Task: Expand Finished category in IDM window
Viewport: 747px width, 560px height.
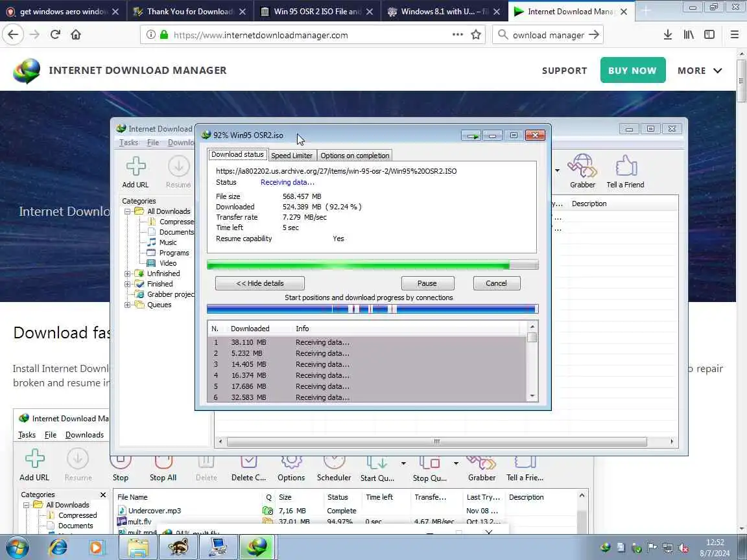Action: pyautogui.click(x=128, y=285)
